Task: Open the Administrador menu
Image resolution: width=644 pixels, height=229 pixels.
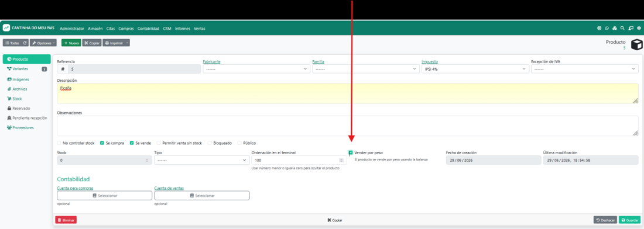Action: click(72, 29)
